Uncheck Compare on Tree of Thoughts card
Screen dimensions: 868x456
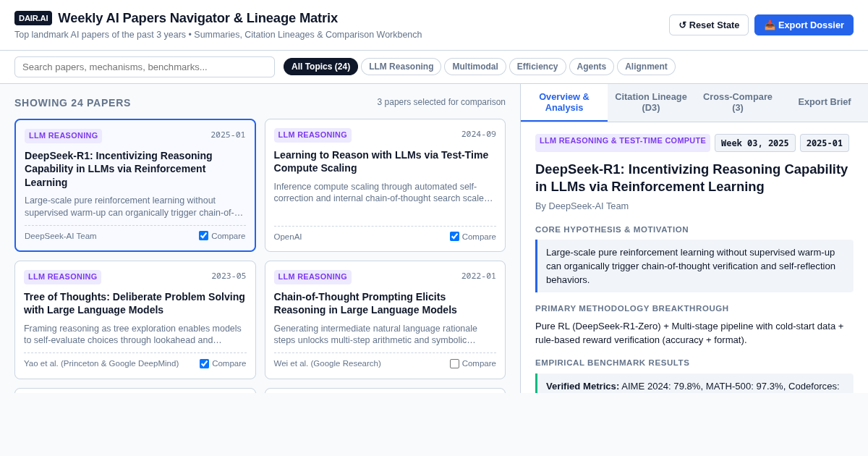coord(204,363)
